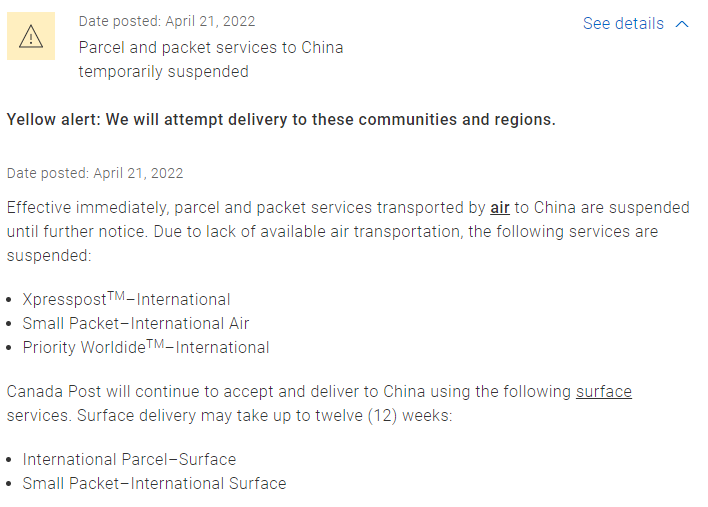This screenshot has width=708, height=507.
Task: Click the underlined word air
Action: click(500, 208)
